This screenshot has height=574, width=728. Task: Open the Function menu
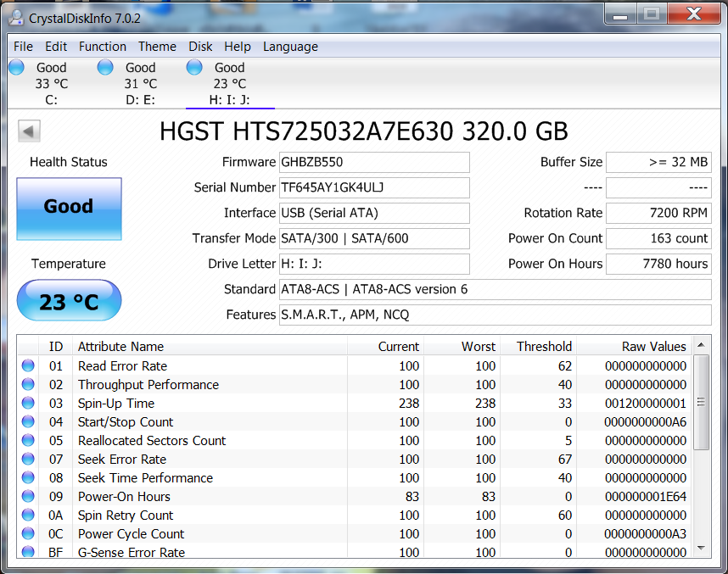coord(103,47)
